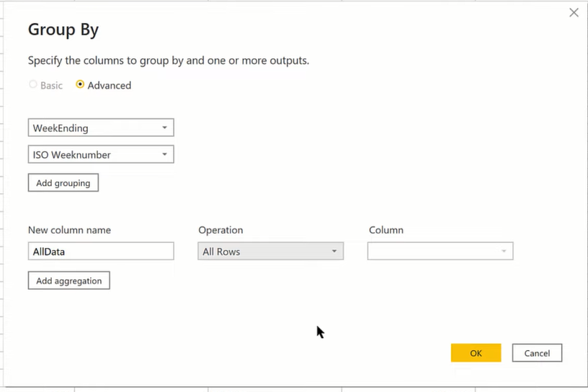This screenshot has height=392, width=588.
Task: Click the 'Specify the columns to group by' text
Action: [x=169, y=61]
